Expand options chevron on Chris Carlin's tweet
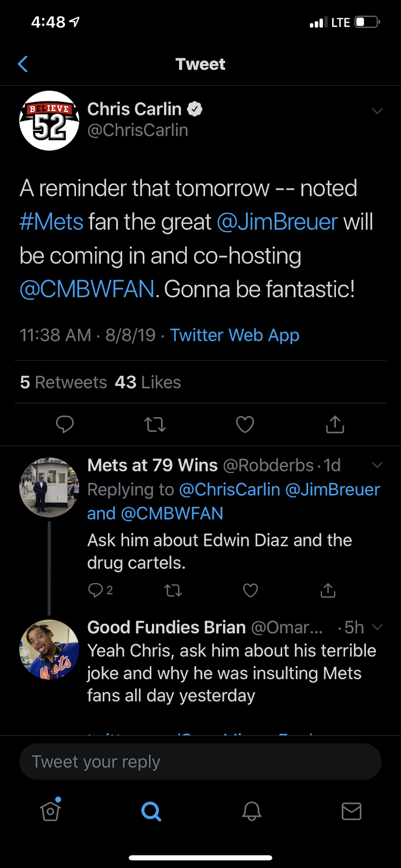 [377, 111]
